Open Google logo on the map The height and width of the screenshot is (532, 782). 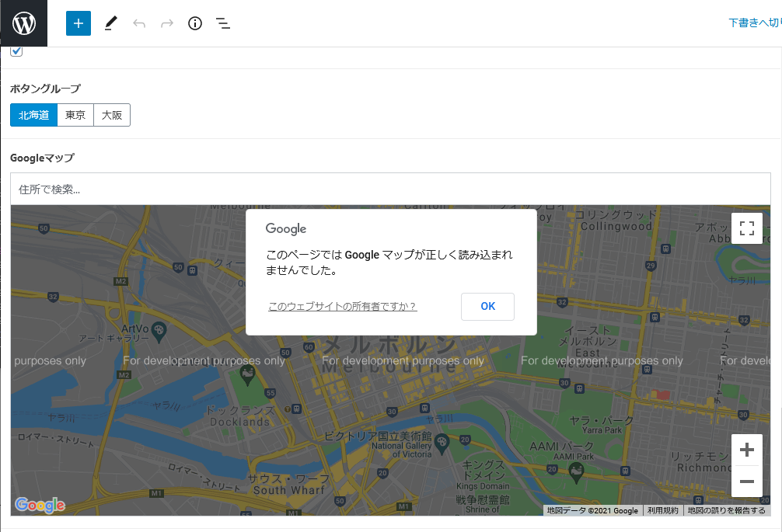pos(40,505)
